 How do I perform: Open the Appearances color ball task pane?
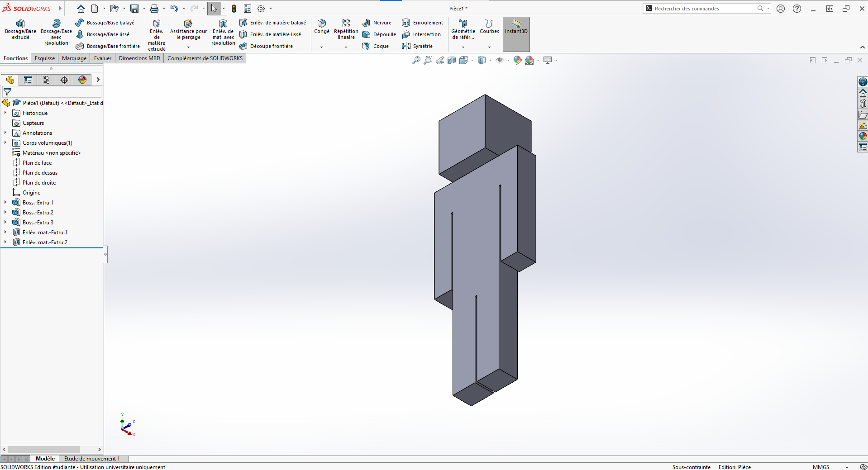tap(863, 136)
